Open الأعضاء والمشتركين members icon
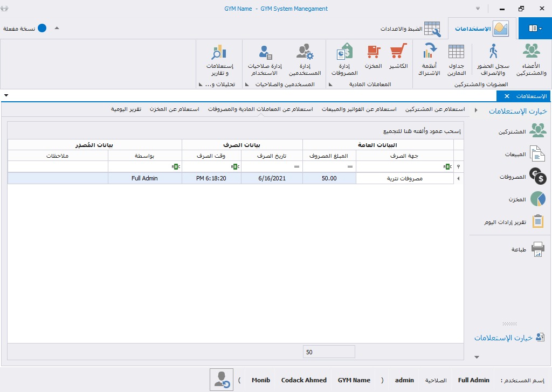The height and width of the screenshot is (392, 552). [531, 59]
